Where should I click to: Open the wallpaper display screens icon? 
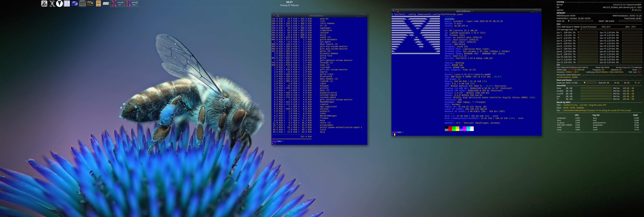pos(90,4)
